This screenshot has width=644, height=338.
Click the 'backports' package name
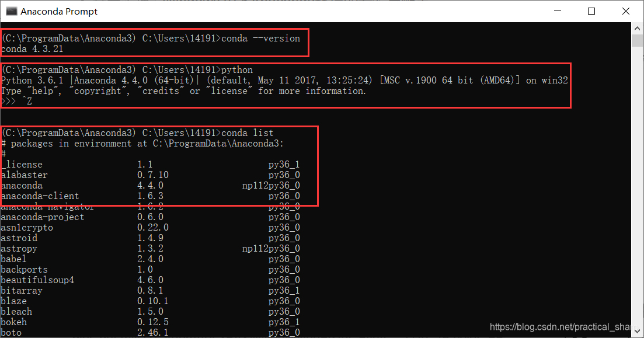tap(25, 270)
